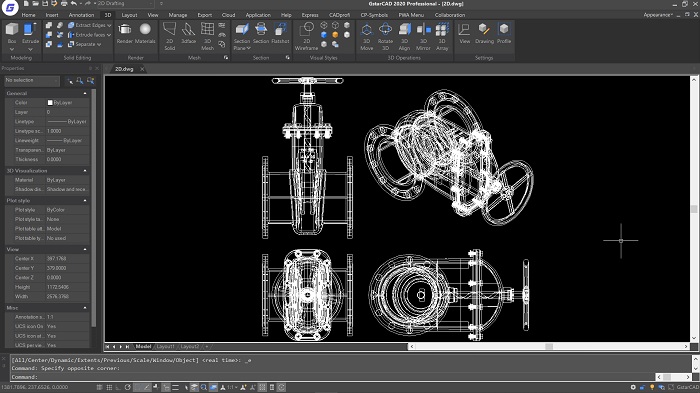
Task: Expand the Box tool dropdown arrow
Action: click(12, 49)
